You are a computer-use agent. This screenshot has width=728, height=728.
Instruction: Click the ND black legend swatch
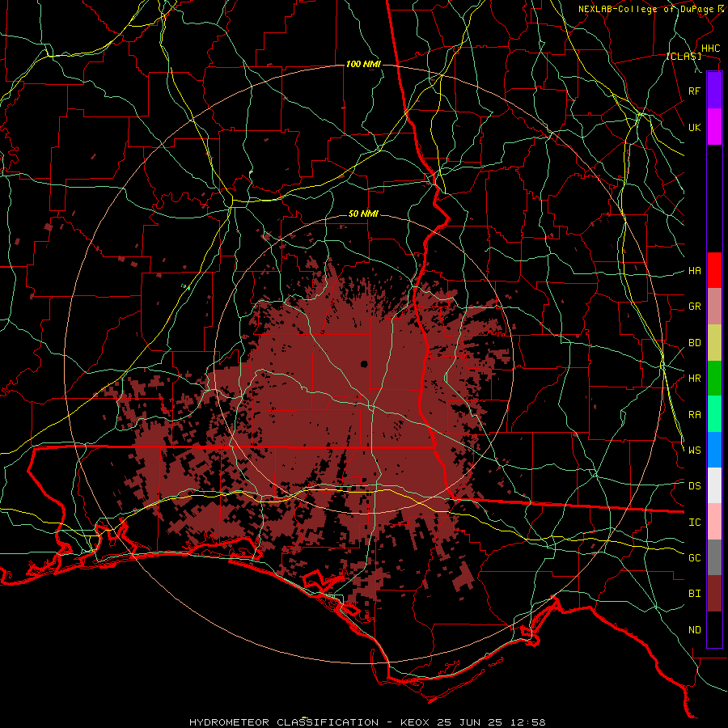pyautogui.click(x=714, y=629)
